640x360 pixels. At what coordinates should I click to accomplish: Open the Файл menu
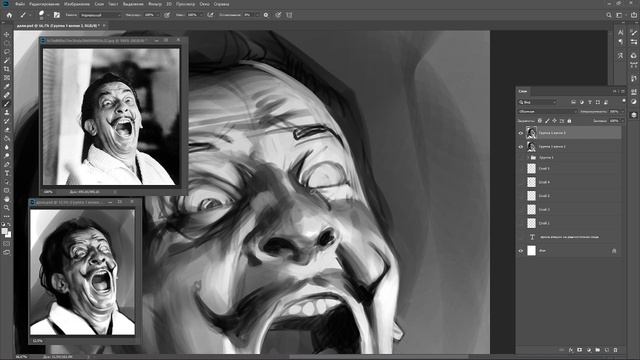click(x=20, y=4)
